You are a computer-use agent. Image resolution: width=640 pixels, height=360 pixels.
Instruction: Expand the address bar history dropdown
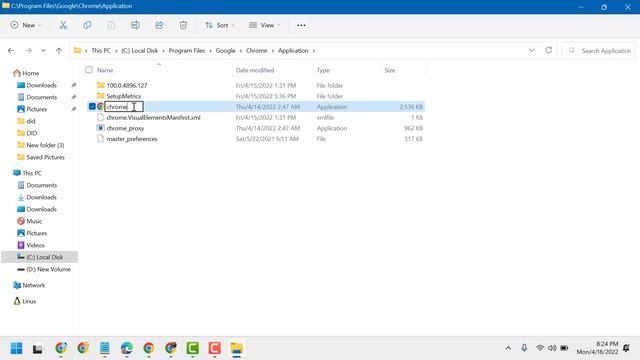click(x=531, y=50)
